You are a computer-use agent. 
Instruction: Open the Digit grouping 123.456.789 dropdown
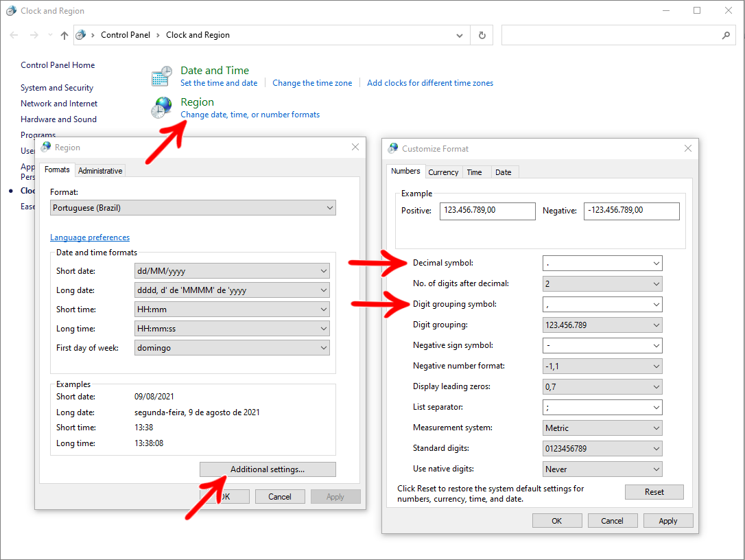coord(602,325)
